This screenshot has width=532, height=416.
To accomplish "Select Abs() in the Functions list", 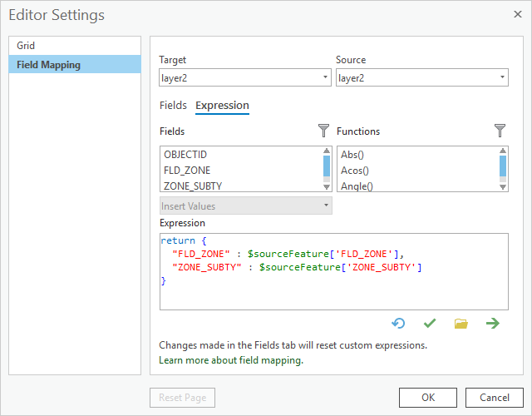I will coord(418,155).
